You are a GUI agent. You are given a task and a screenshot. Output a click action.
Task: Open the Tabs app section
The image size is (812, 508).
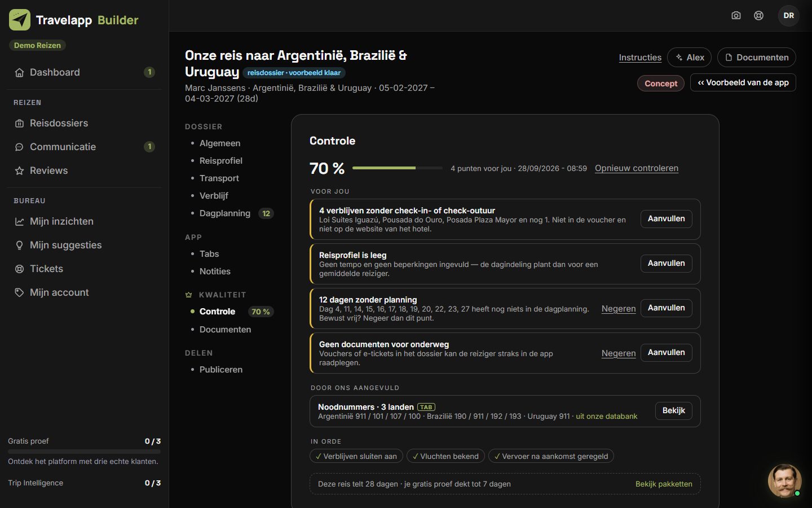(x=209, y=254)
